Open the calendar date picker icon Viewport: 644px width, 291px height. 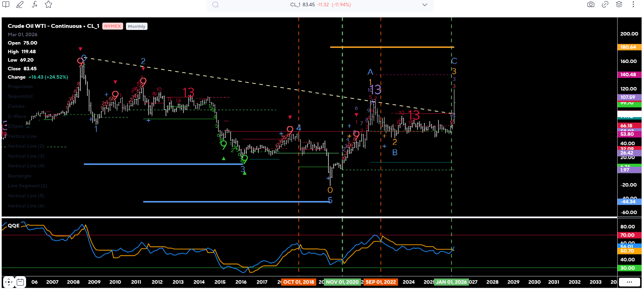(x=21, y=282)
